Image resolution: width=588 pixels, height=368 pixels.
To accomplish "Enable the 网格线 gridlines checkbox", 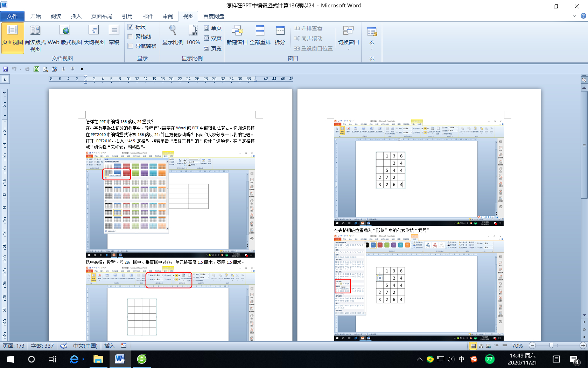I will click(130, 36).
